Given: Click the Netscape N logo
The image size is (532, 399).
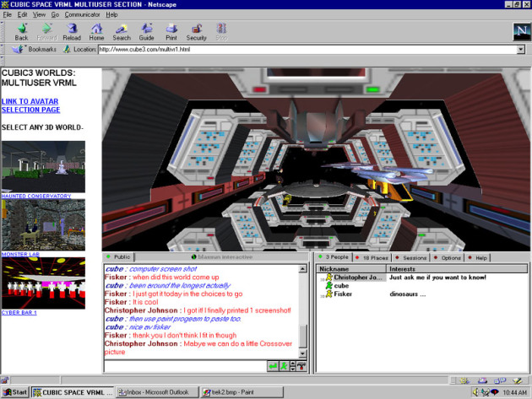Looking at the screenshot, I should click(522, 32).
